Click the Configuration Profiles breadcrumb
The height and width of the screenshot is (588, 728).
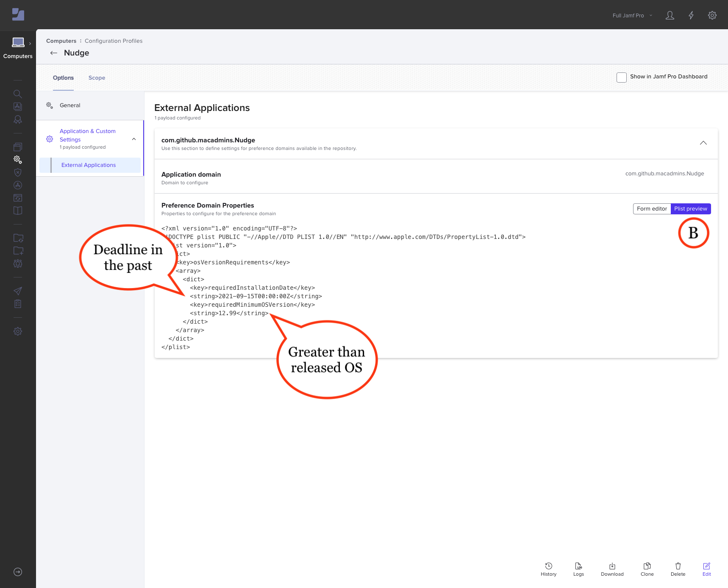tap(114, 41)
